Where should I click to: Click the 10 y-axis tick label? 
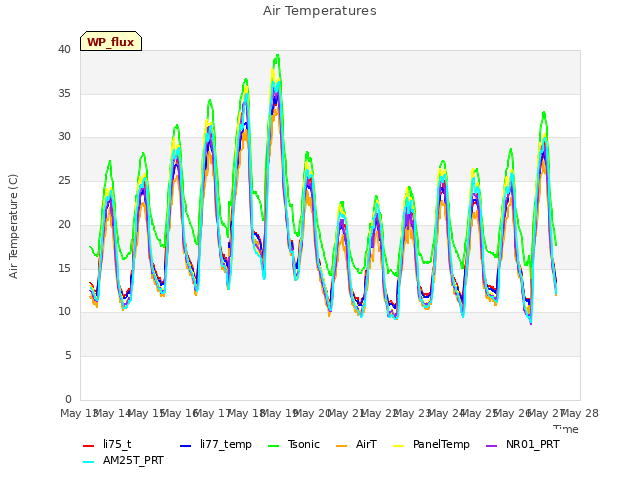click(64, 312)
